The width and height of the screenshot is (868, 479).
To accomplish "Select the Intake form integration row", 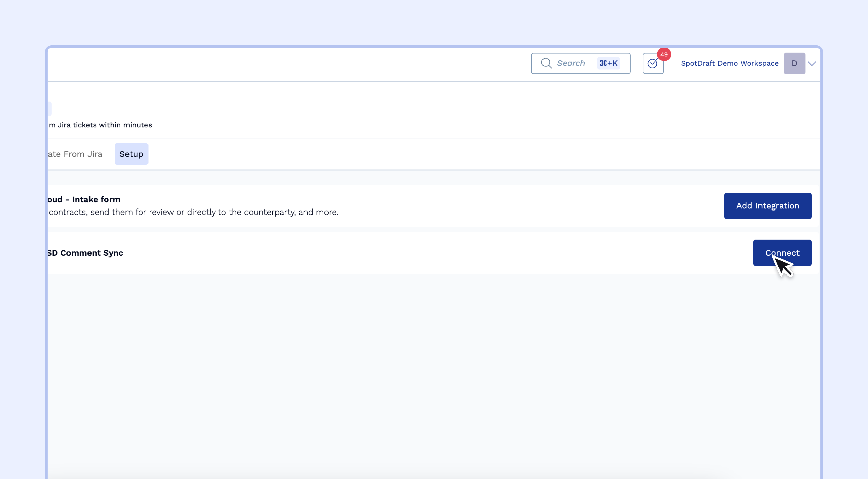I will [x=509, y=206].
